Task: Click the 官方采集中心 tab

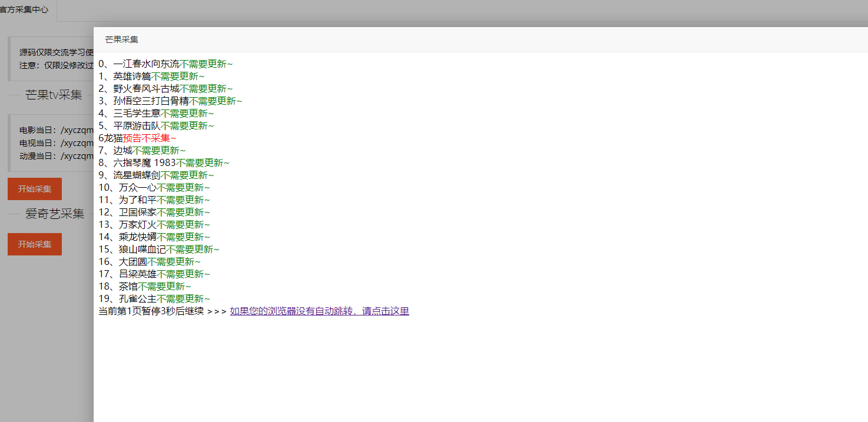Action: (x=25, y=11)
